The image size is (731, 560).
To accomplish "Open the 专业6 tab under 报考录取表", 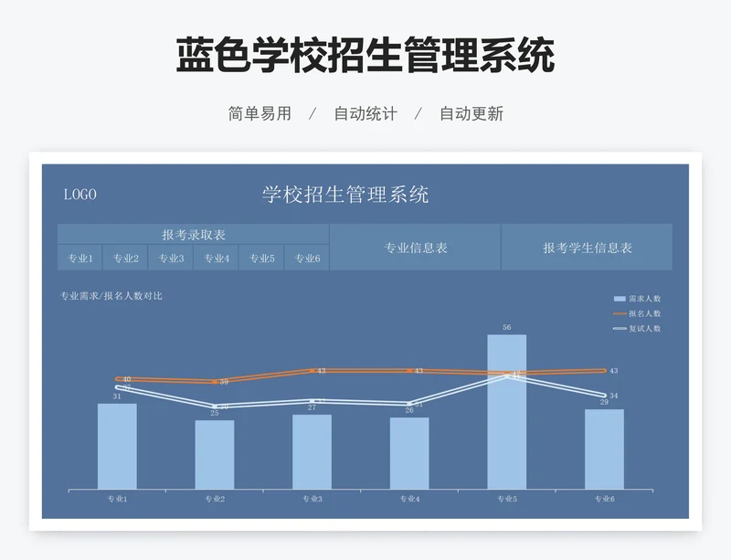I will (x=307, y=258).
